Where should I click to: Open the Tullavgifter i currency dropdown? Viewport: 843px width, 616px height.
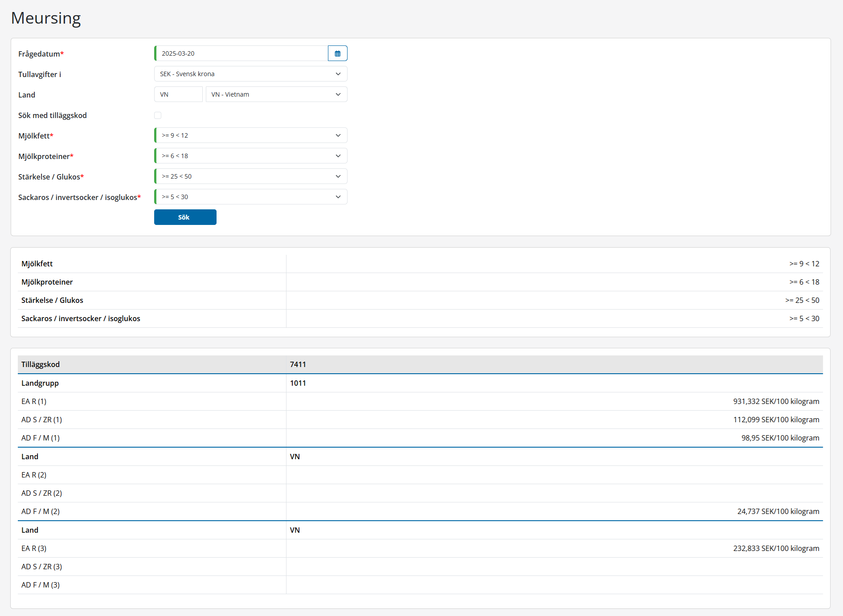(x=250, y=74)
